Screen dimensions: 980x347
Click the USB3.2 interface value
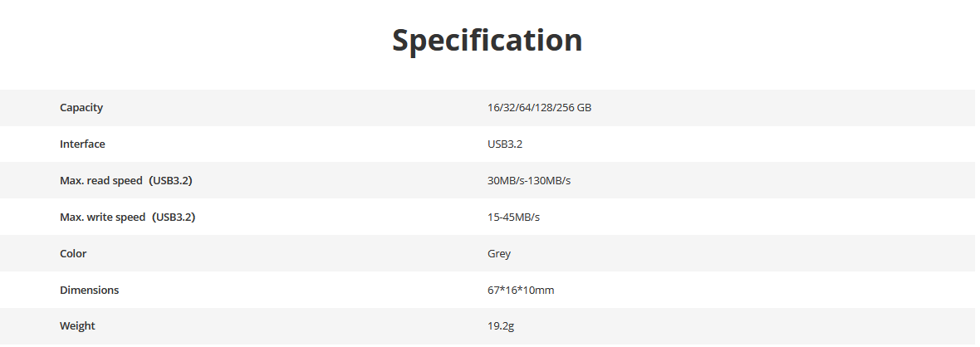point(504,144)
